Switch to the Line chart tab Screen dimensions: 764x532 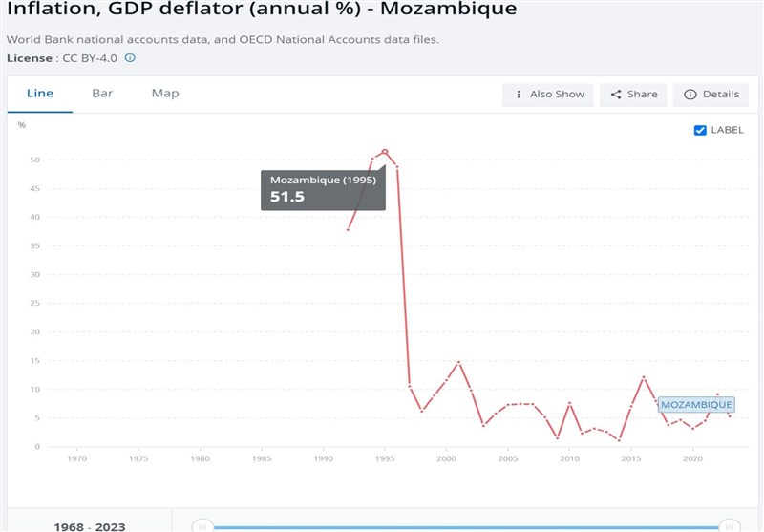[40, 94]
